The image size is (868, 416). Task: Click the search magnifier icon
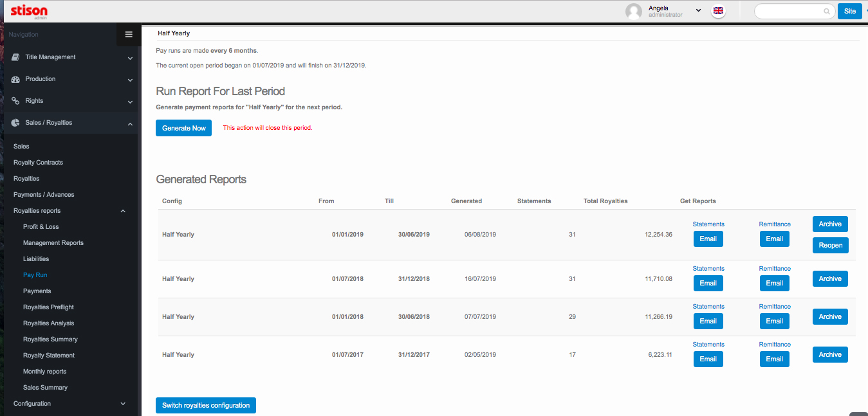click(827, 12)
